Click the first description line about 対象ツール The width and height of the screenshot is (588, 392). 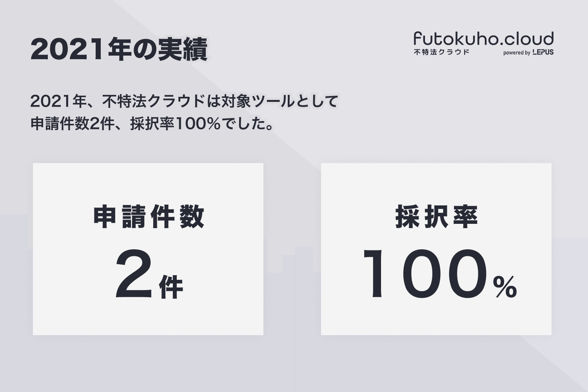tap(184, 102)
